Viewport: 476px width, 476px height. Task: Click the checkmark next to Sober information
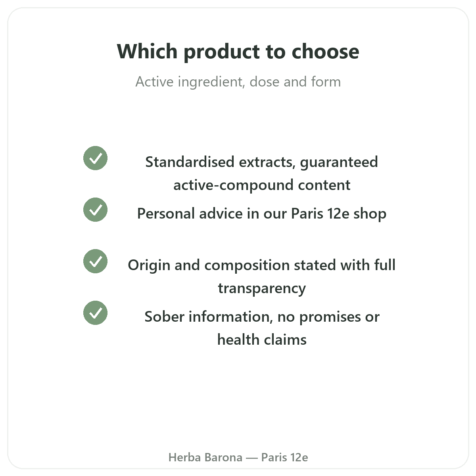tap(95, 313)
